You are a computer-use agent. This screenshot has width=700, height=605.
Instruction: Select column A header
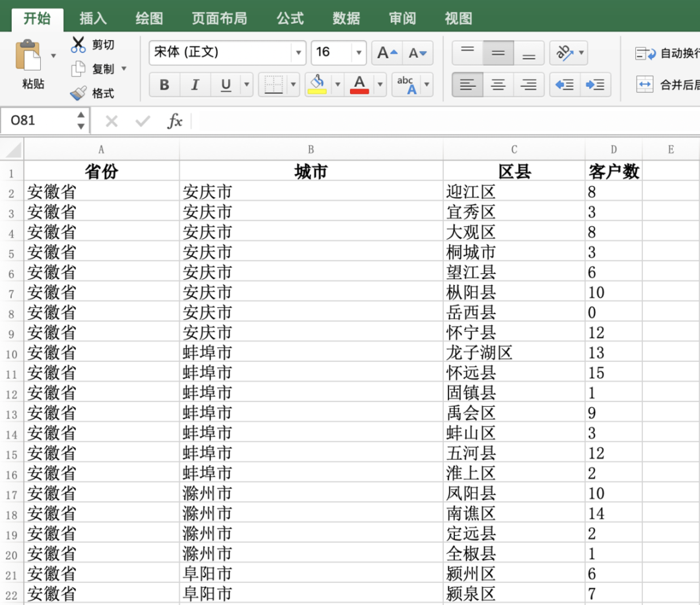coord(101,150)
